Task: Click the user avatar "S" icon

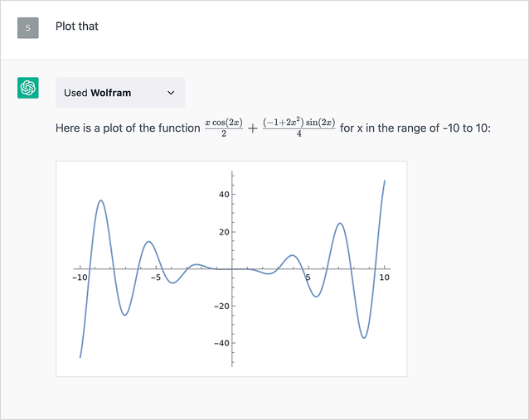Action: pos(27,27)
